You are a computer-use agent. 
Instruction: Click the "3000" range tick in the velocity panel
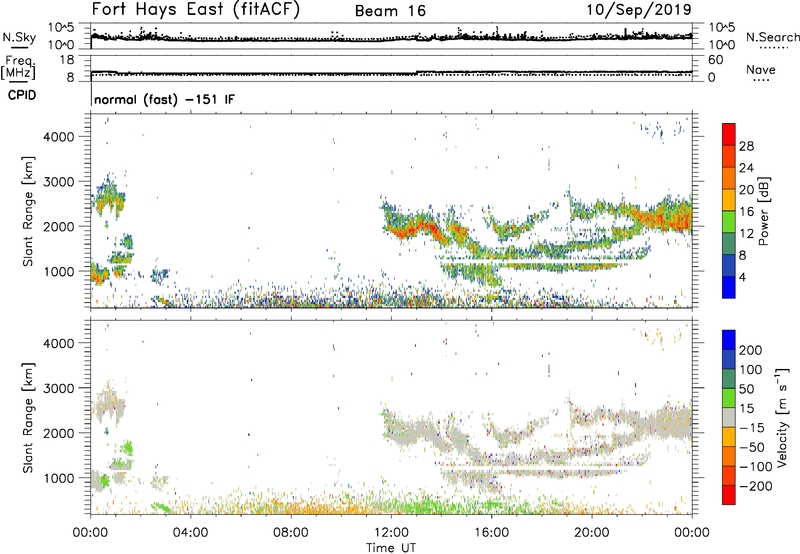(59, 388)
